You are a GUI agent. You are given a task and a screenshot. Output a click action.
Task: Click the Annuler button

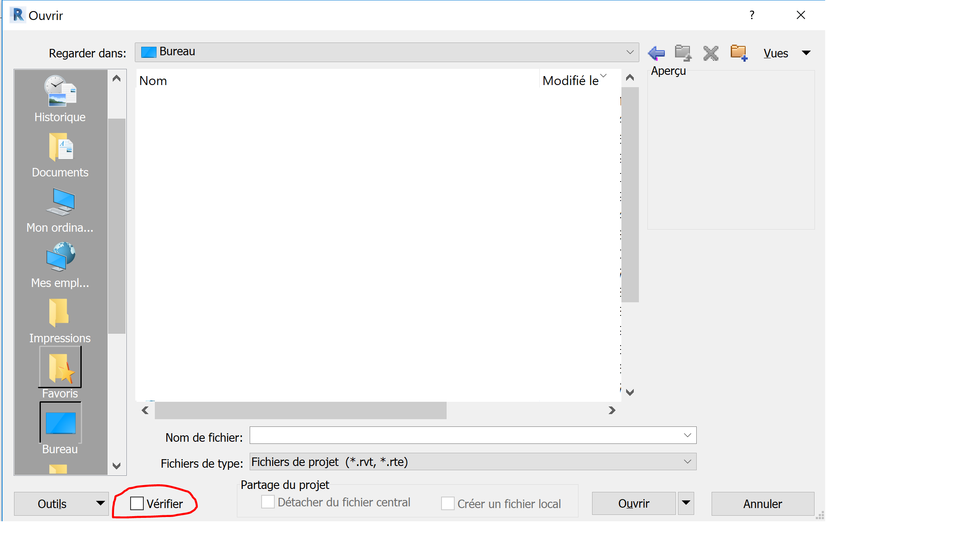click(762, 503)
